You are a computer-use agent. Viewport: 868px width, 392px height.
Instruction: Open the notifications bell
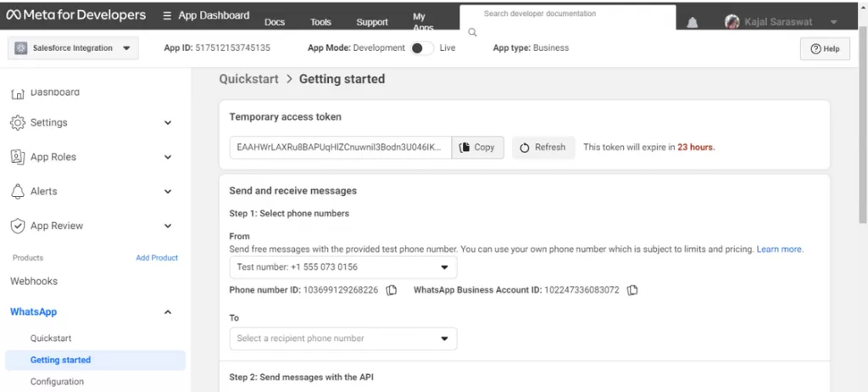692,23
